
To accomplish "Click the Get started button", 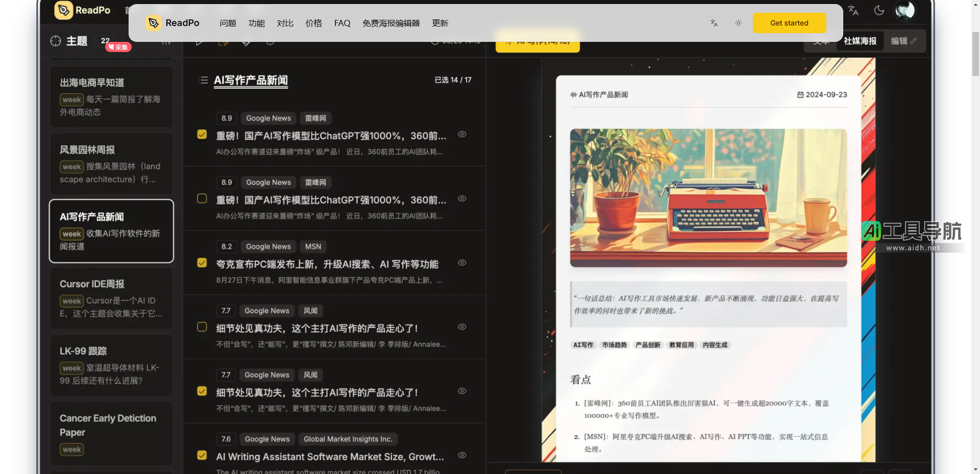I will point(790,23).
